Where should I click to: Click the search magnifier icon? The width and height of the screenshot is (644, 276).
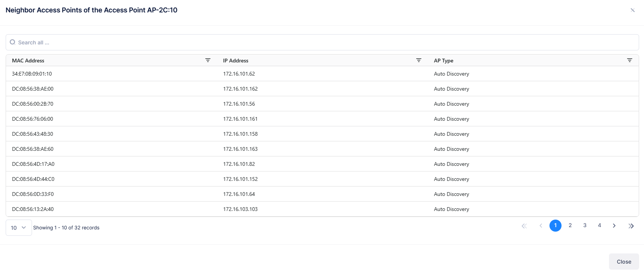[12, 42]
